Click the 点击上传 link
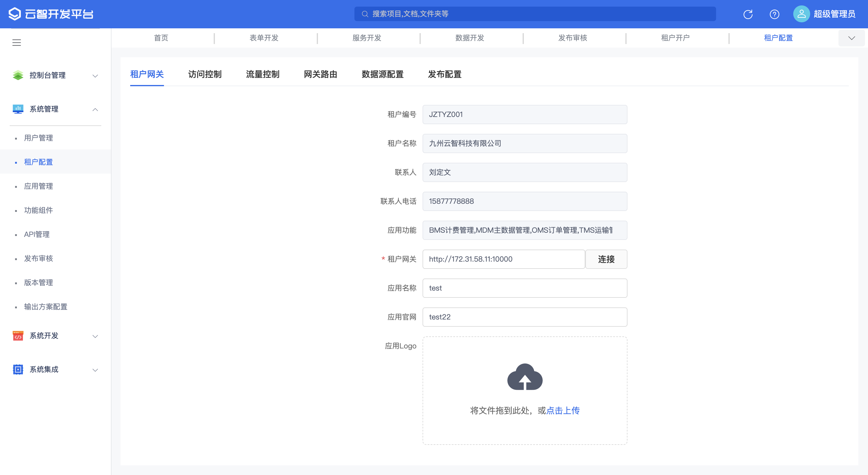 [563, 411]
